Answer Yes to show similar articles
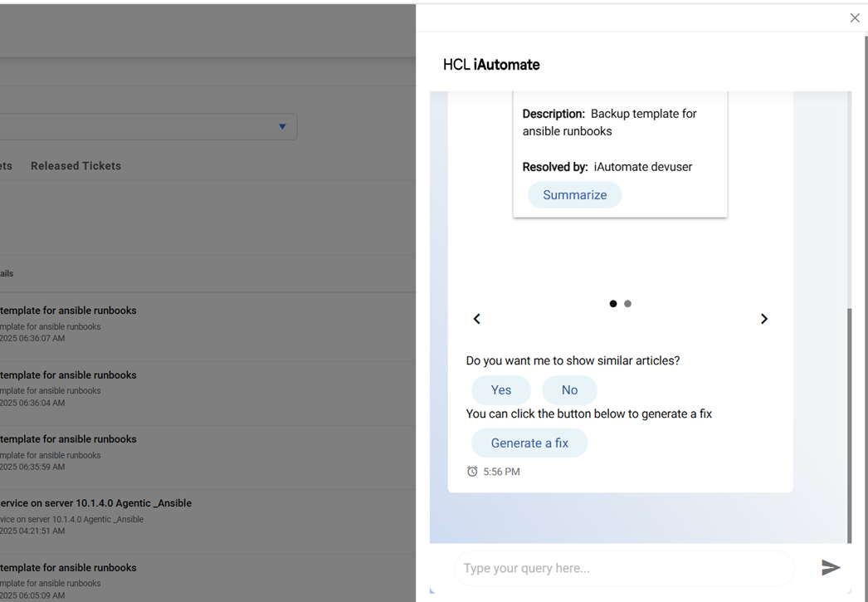 500,390
